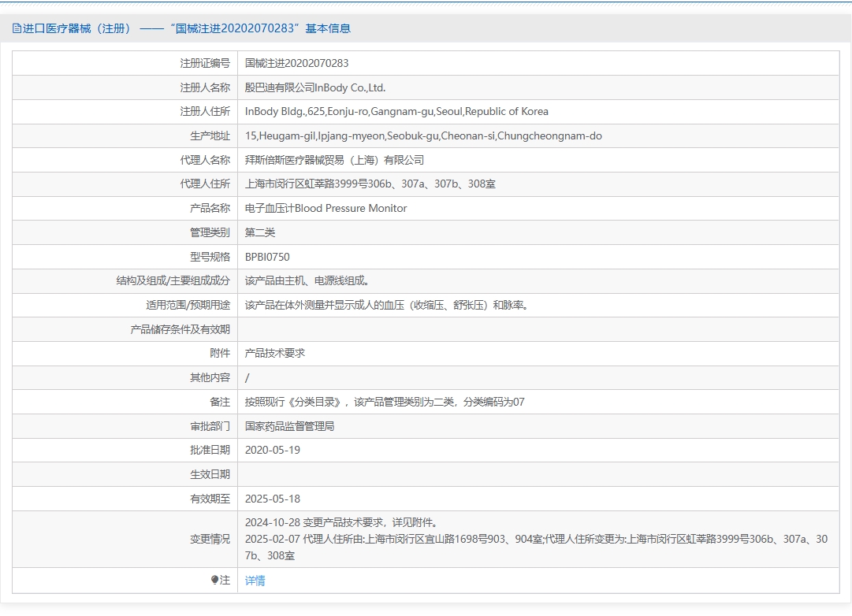Select agent name 拜斯倍斯医疗器械贸易（上海）有限公司
This screenshot has height=616, width=852.
pos(334,160)
